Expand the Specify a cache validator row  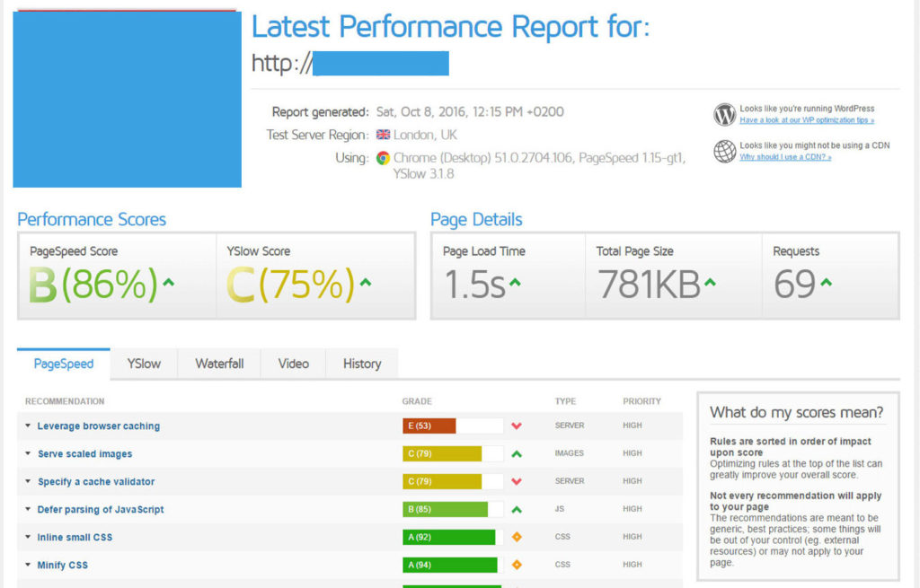[x=95, y=482]
